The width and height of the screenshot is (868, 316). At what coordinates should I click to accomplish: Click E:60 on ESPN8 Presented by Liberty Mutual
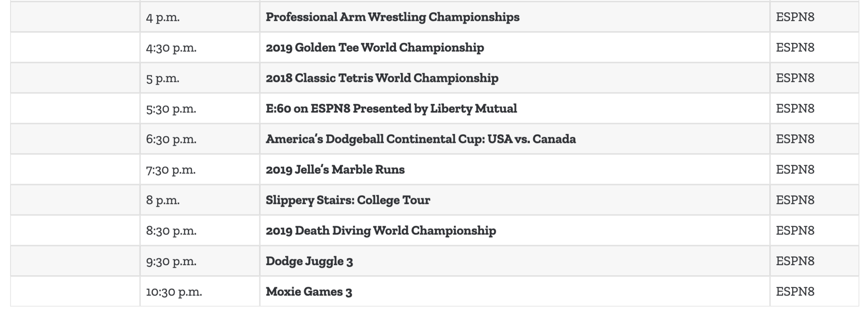click(x=391, y=109)
